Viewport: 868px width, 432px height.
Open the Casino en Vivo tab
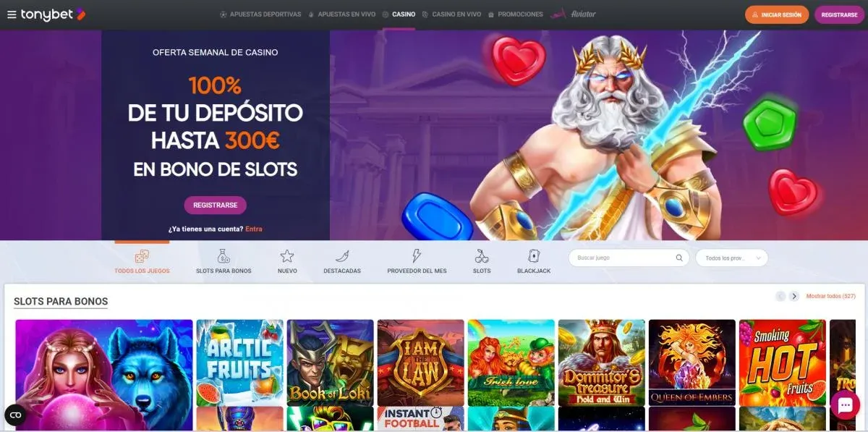click(452, 14)
